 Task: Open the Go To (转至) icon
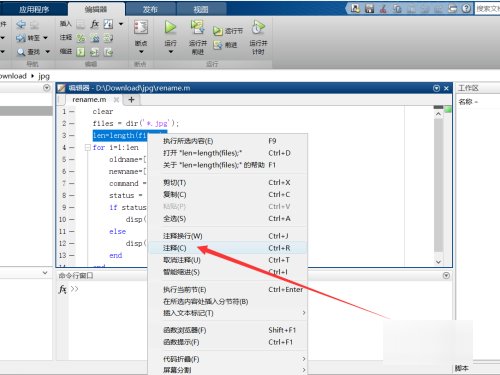tap(21, 38)
